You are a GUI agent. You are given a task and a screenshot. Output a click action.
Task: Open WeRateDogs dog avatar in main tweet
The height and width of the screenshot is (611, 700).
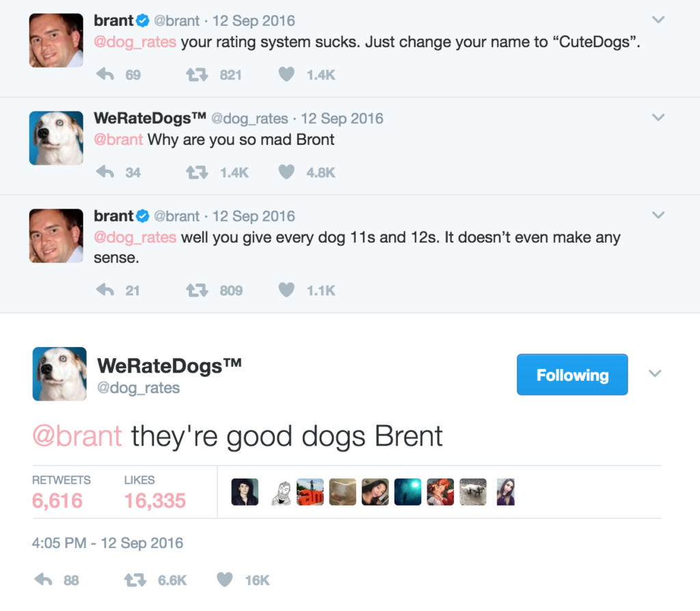pos(59,374)
